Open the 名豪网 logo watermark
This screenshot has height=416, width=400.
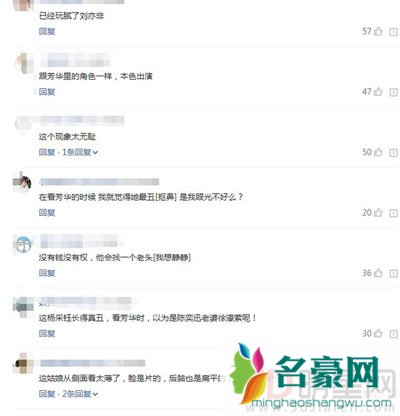pyautogui.click(x=310, y=376)
